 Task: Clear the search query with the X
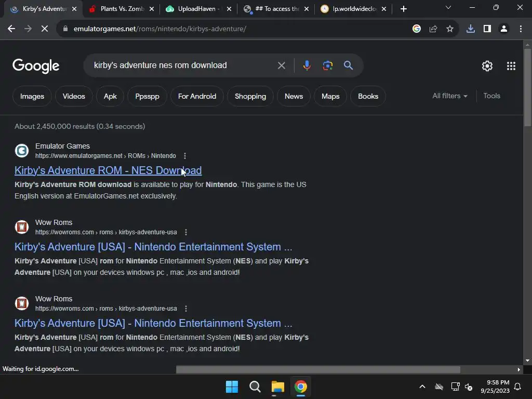pos(281,65)
